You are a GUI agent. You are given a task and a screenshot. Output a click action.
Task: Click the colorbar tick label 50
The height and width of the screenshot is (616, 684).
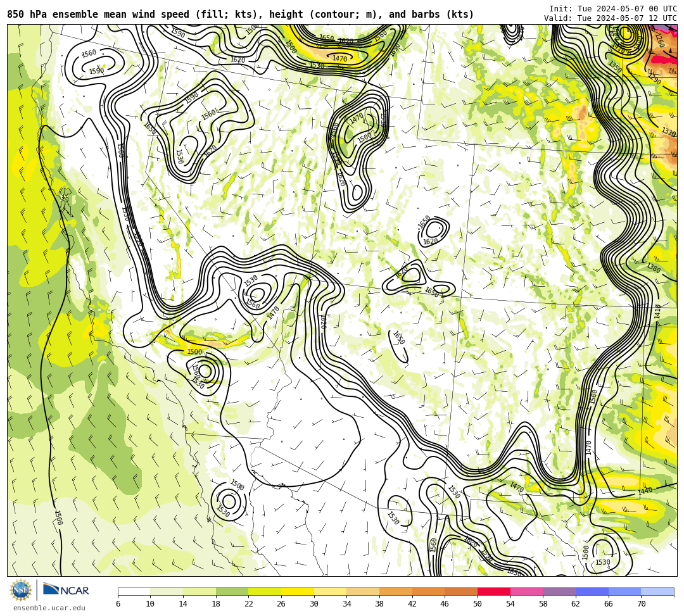coord(478,604)
